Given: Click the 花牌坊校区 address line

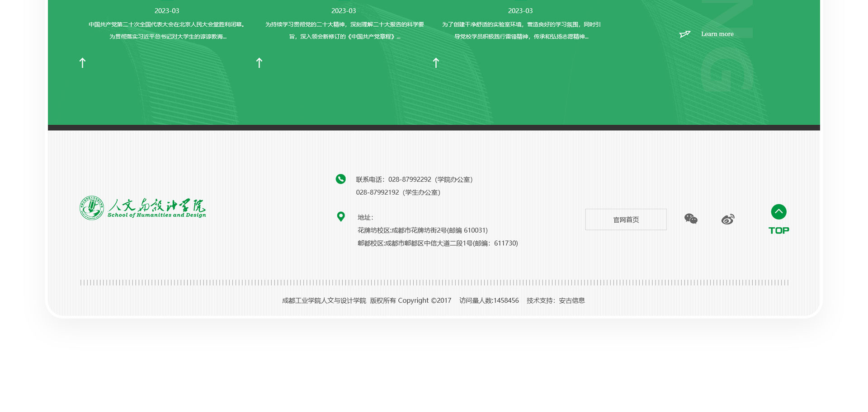Looking at the screenshot, I should click(422, 230).
